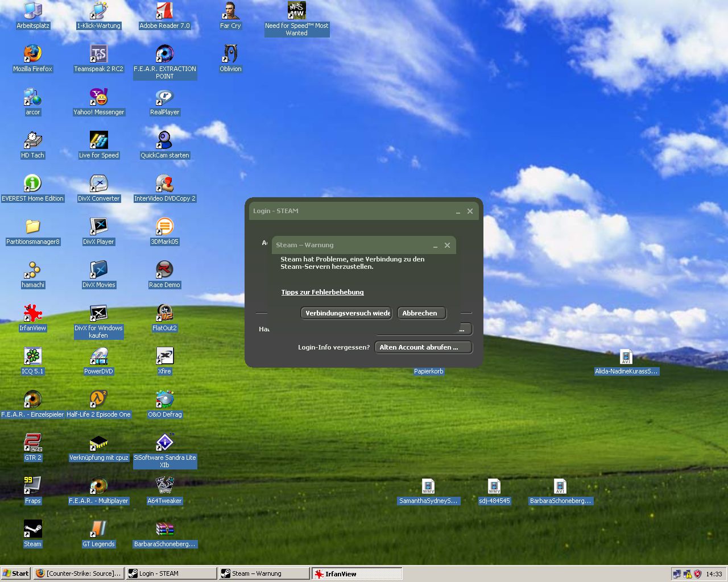Select the 1-Klick-Wartung icon
728x582 pixels.
[x=98, y=16]
